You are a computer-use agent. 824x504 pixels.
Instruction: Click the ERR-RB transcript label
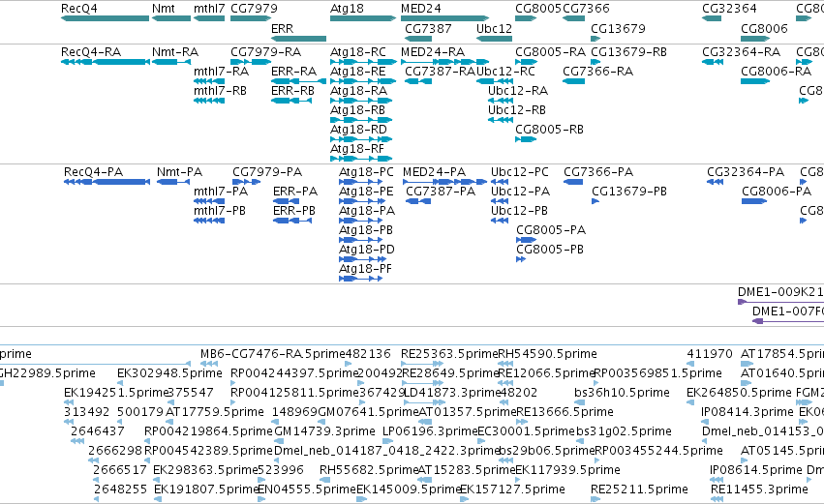tap(292, 91)
